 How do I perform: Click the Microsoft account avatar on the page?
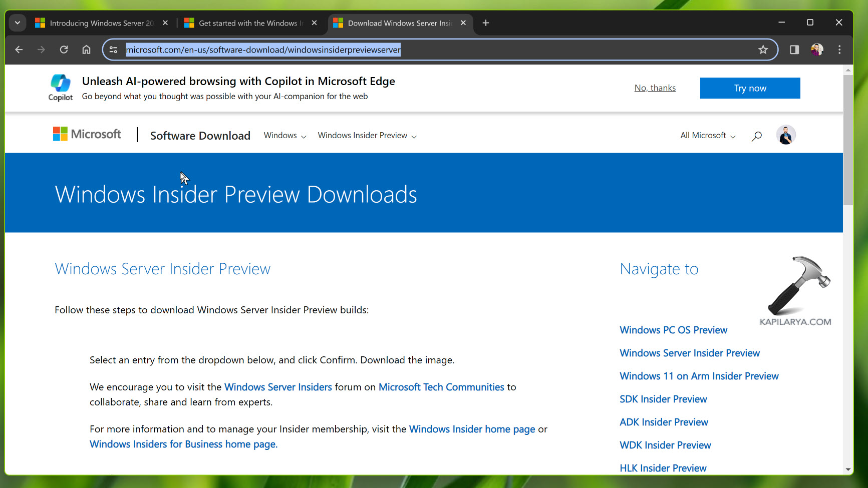tap(785, 135)
